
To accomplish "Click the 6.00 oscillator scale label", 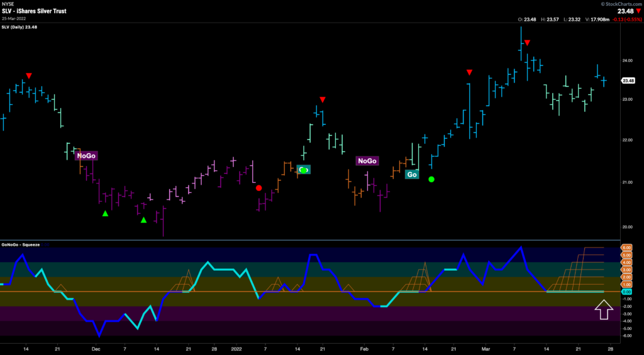I will click(x=627, y=248).
